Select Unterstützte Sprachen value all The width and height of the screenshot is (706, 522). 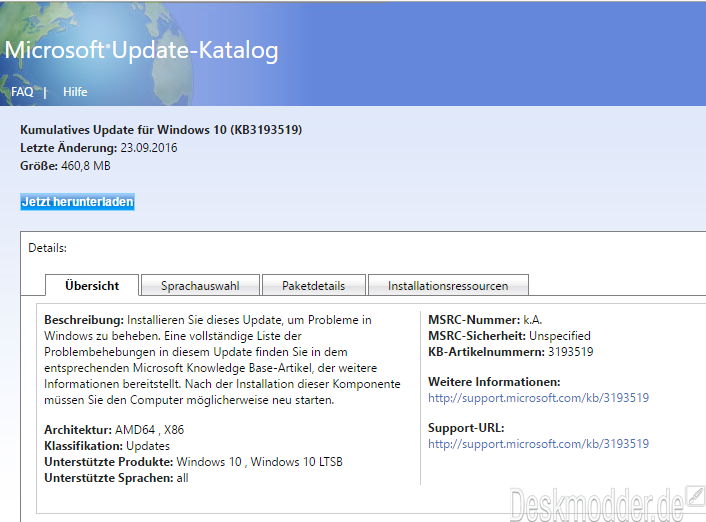point(182,478)
